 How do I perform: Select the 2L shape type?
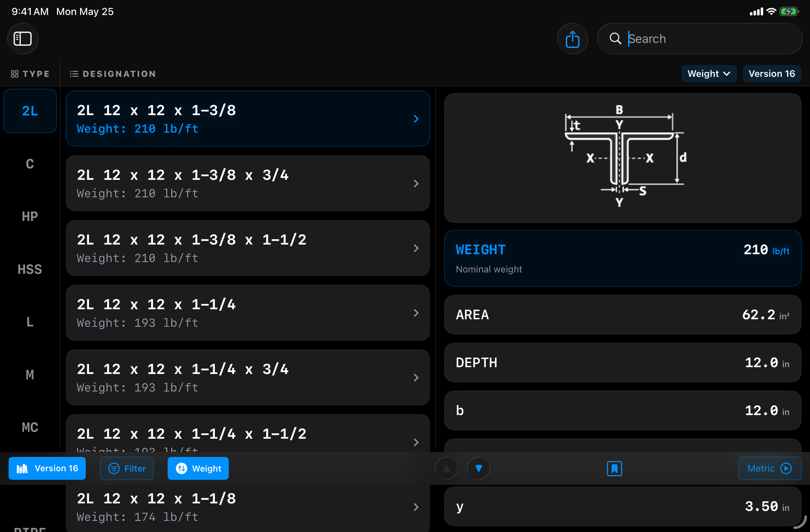coord(30,111)
